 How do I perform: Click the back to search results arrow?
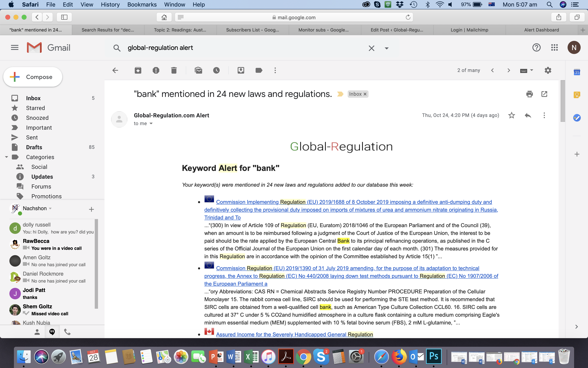(x=115, y=71)
